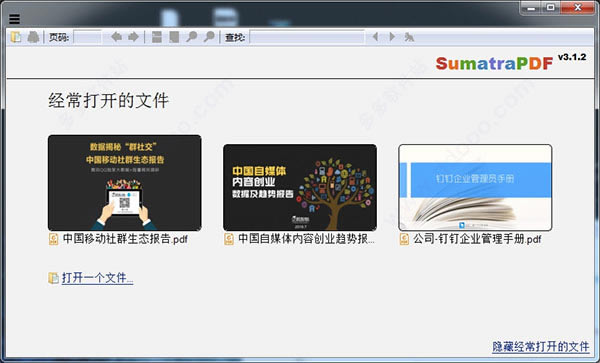
Task: Click the 隐藏经常打开的文件 link
Action: [541, 347]
